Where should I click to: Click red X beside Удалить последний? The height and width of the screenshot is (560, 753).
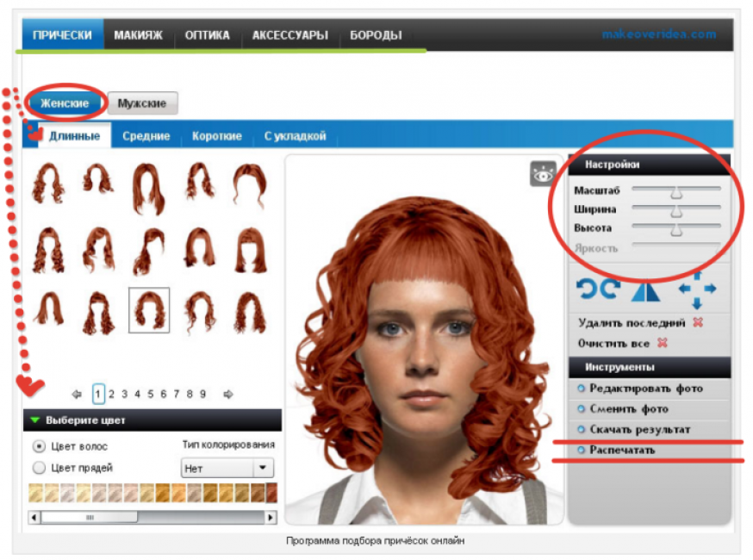click(x=698, y=322)
